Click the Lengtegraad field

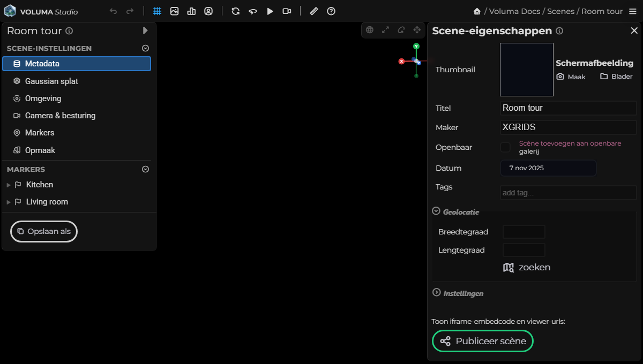[x=524, y=250]
